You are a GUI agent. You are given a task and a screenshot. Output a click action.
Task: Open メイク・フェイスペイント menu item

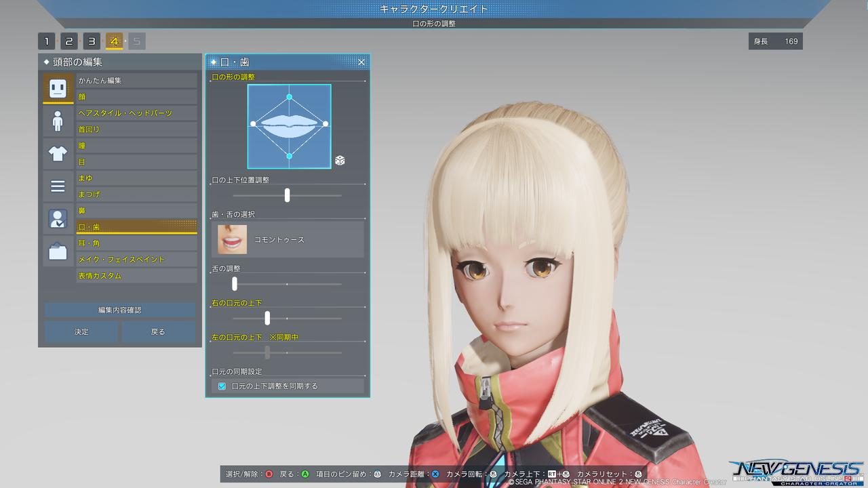(136, 260)
